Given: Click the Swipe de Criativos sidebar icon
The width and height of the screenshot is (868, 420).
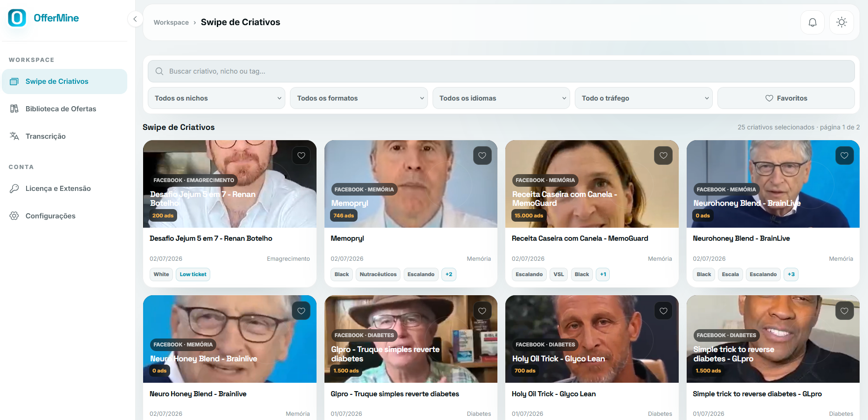Looking at the screenshot, I should click(14, 81).
